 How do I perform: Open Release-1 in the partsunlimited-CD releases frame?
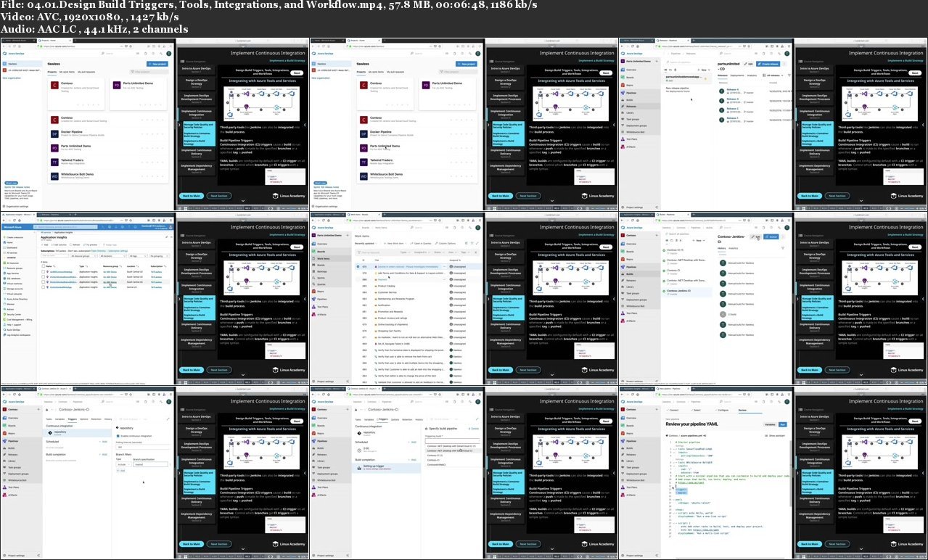click(733, 118)
